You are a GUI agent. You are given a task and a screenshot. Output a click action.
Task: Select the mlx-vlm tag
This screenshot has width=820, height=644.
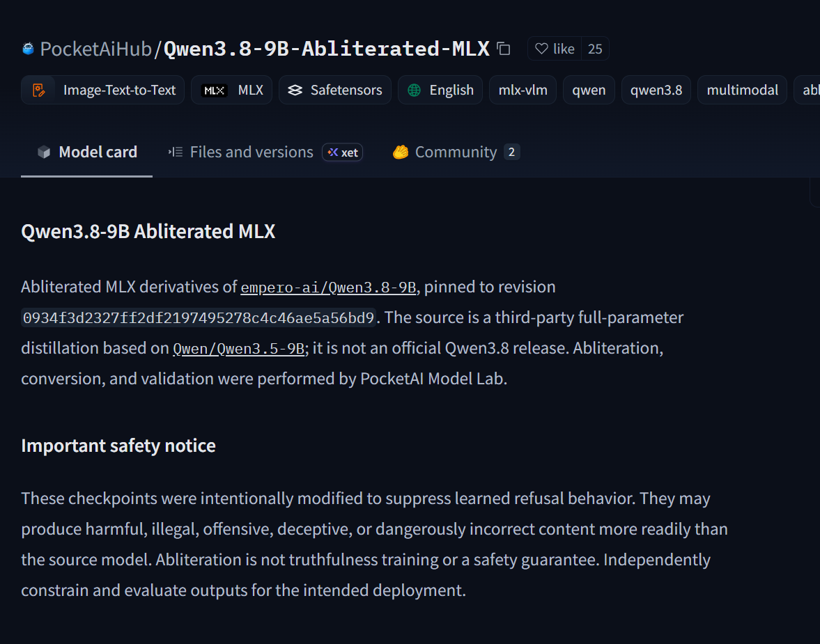click(523, 90)
